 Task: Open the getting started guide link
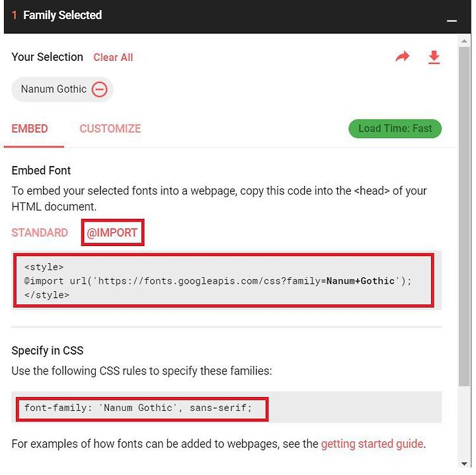372,444
